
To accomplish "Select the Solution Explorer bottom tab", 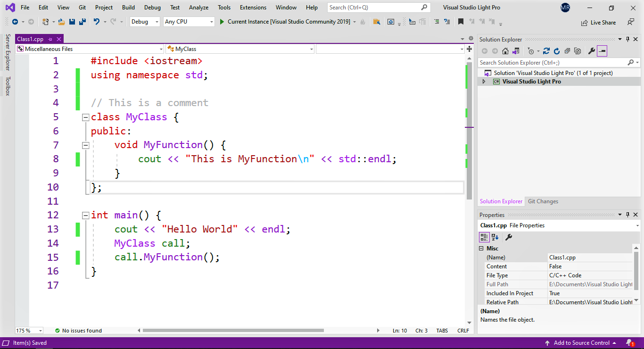I will (x=501, y=201).
